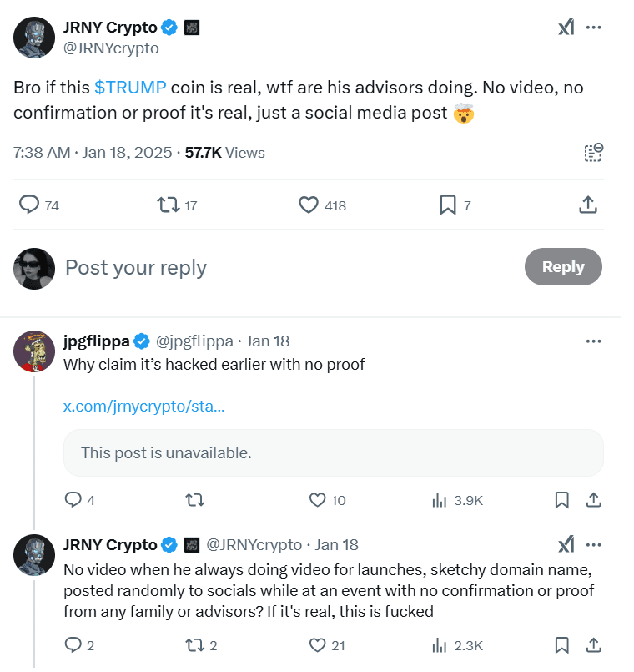Open the x.com/jrnycrypto/sta... link
634x672 pixels.
pos(144,407)
